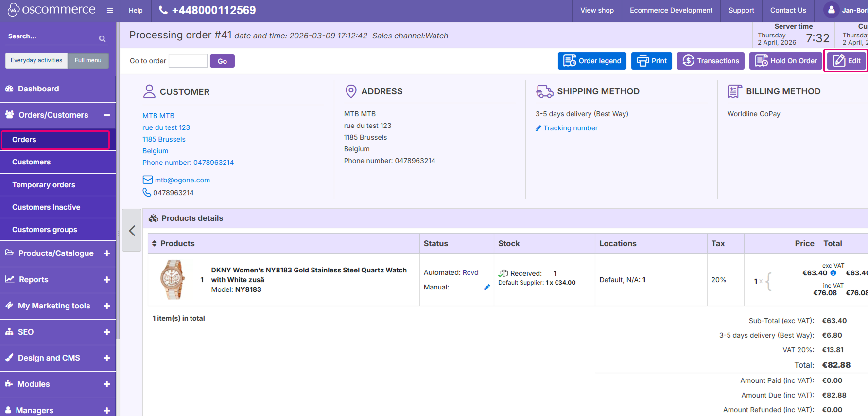Click the Shipping Method truck icon
Image resolution: width=868 pixels, height=416 pixels.
pos(544,91)
